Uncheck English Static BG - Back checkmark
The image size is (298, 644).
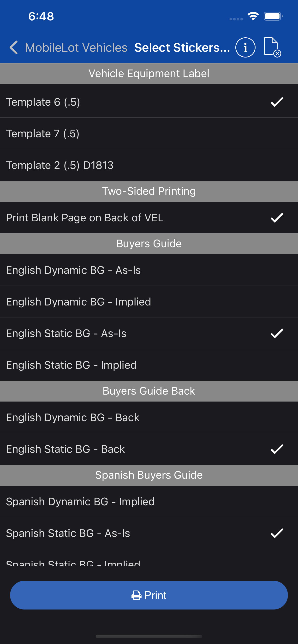tap(277, 449)
